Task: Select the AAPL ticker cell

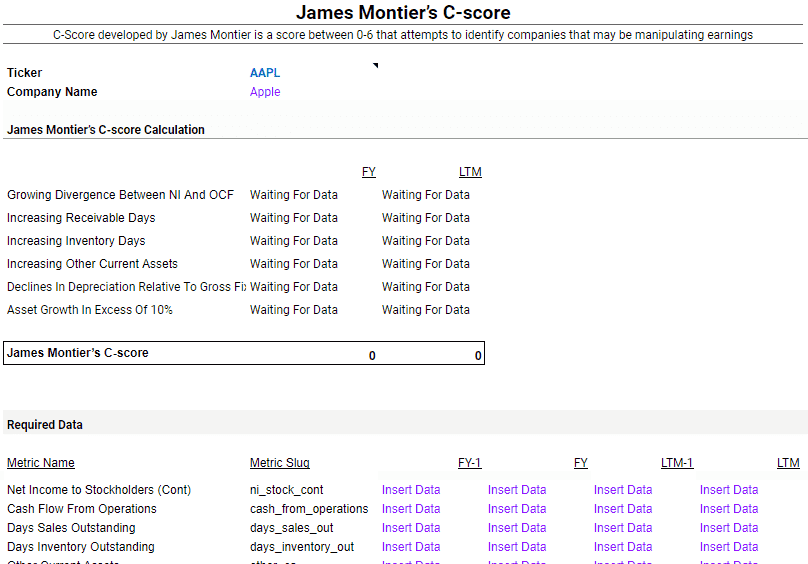Action: click(264, 73)
